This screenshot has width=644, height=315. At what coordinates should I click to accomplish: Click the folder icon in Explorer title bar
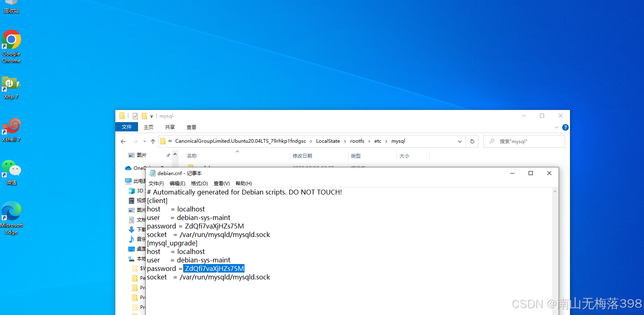[x=122, y=116]
